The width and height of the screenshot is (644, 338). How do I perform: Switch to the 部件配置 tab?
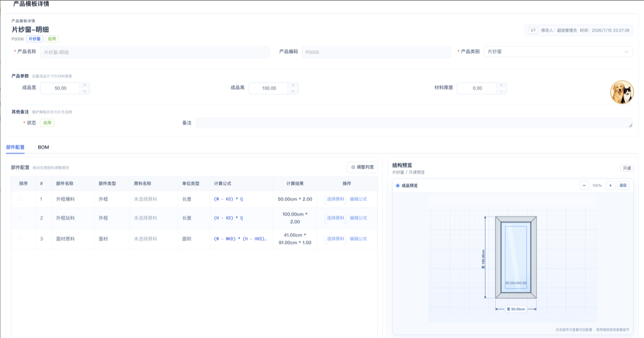(x=15, y=147)
